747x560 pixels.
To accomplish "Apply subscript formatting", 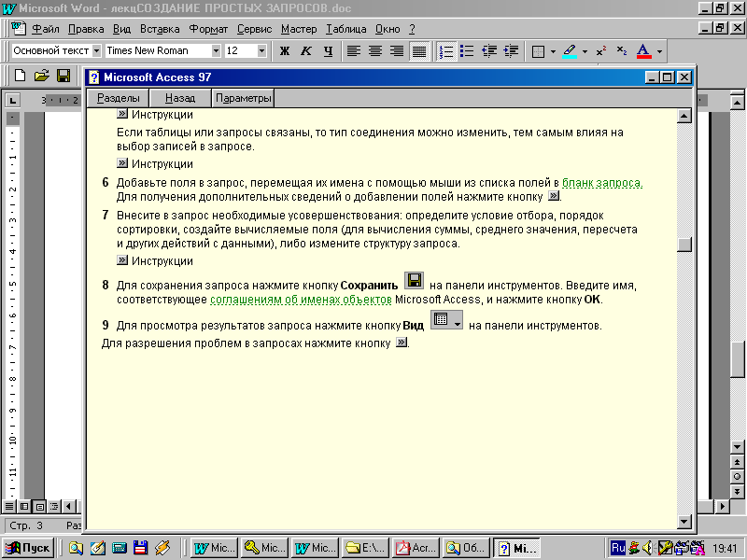I will click(622, 51).
